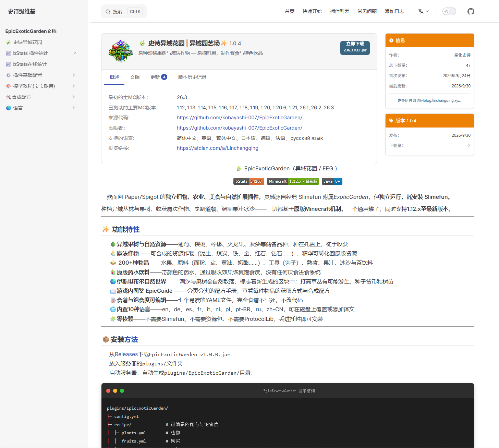Click the bStats 34267 badge
499x448 pixels.
coord(249,181)
